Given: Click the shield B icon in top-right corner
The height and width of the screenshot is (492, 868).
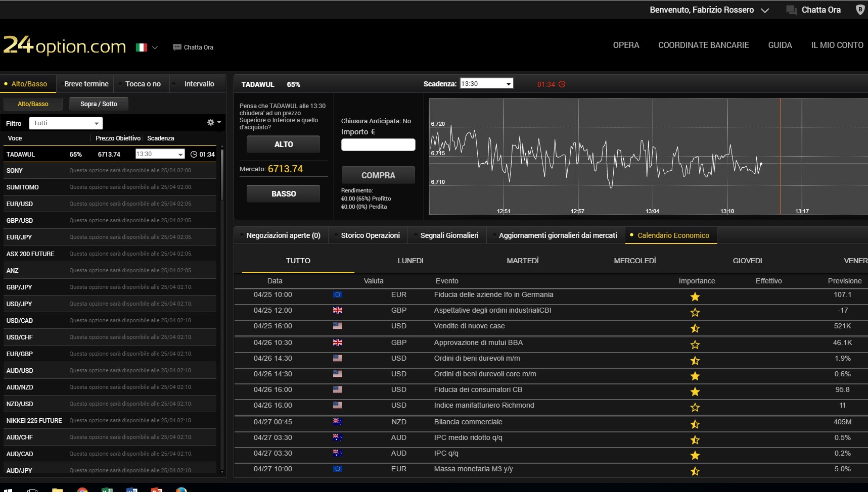Looking at the screenshot, I should (x=860, y=10).
